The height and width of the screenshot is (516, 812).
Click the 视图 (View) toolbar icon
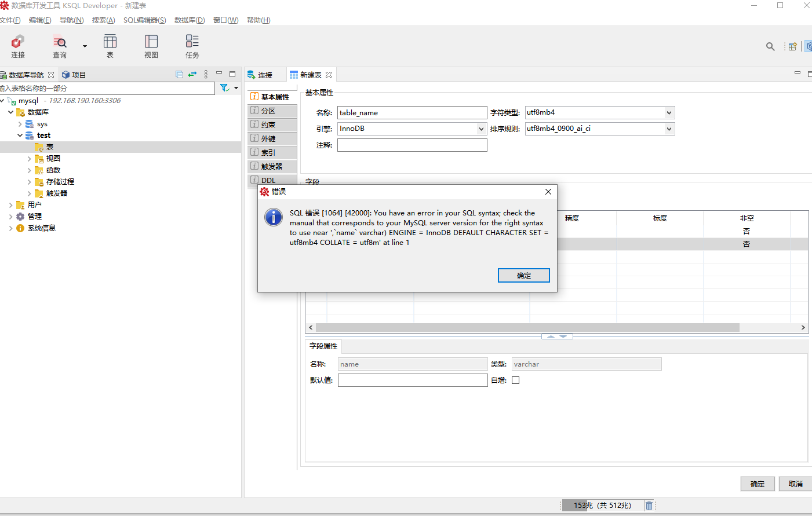[x=151, y=46]
